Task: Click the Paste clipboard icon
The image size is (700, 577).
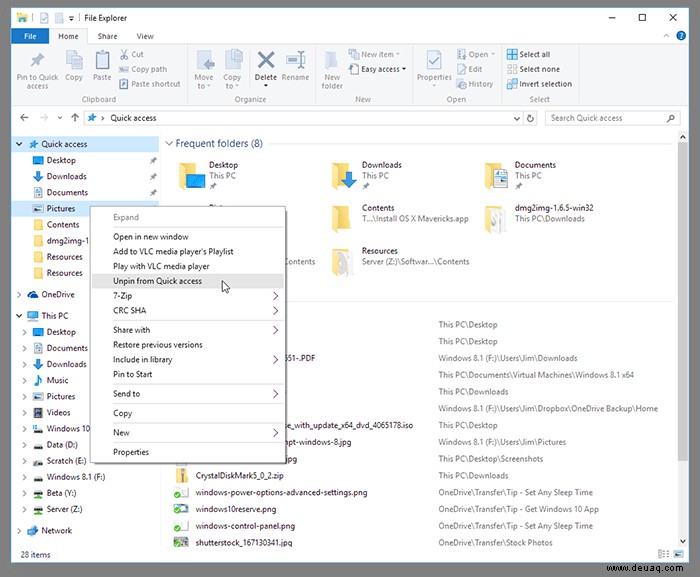Action: [102, 60]
